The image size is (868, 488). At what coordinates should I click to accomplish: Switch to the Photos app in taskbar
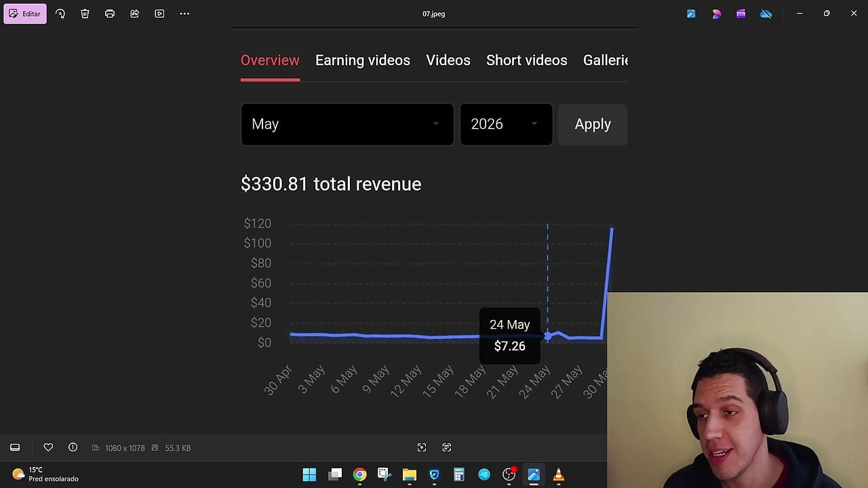534,474
